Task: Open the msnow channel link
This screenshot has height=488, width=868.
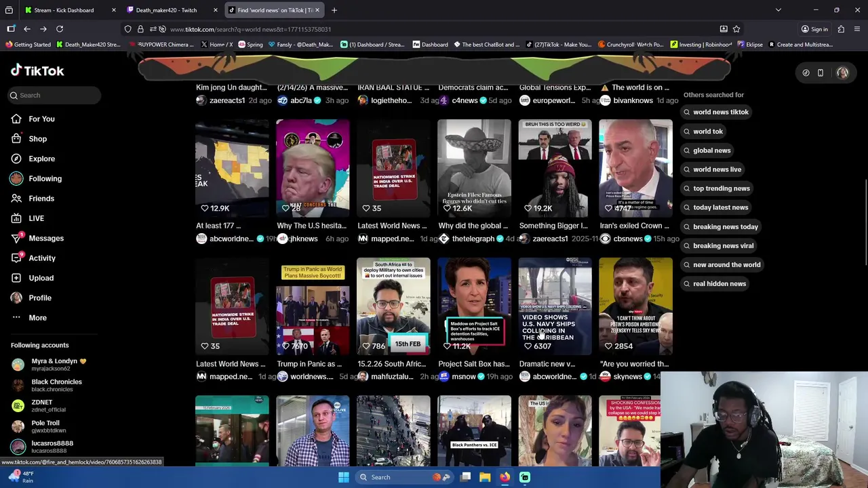Action: click(x=464, y=377)
